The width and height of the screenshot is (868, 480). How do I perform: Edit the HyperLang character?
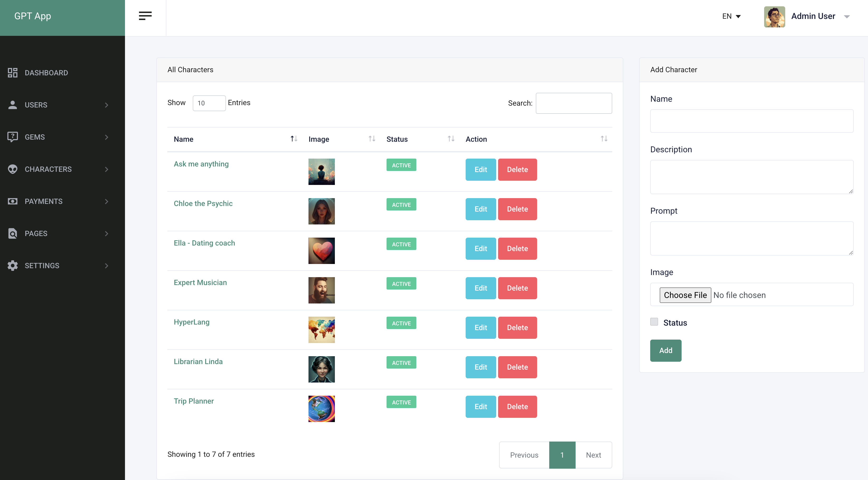click(480, 327)
